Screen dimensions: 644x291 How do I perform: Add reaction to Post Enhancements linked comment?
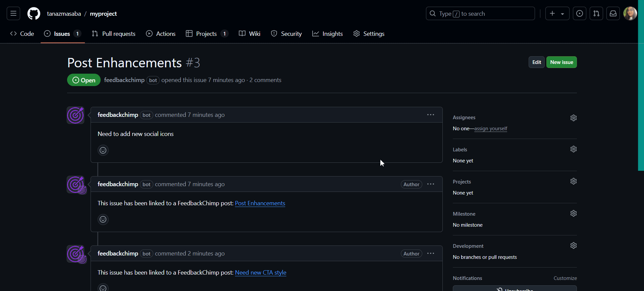click(103, 220)
